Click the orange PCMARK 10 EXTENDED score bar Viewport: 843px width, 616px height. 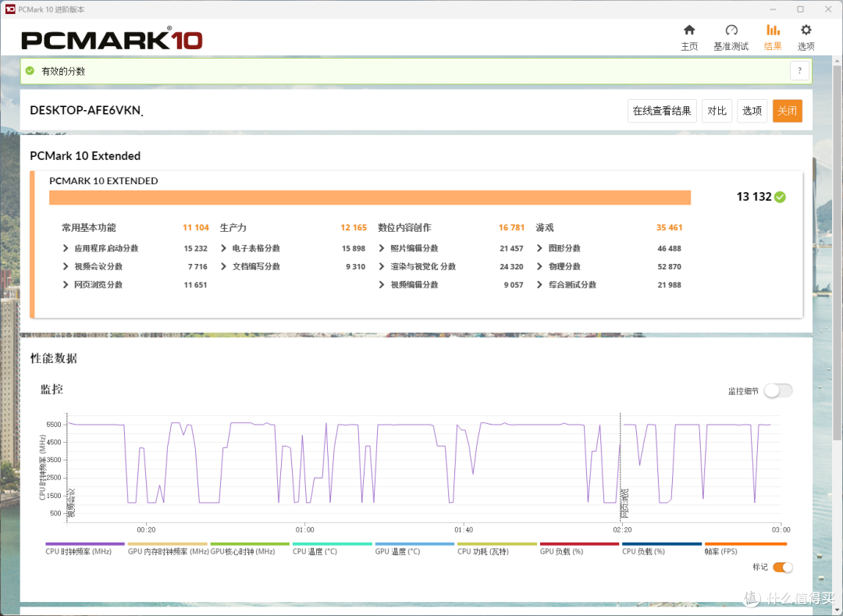(370, 198)
